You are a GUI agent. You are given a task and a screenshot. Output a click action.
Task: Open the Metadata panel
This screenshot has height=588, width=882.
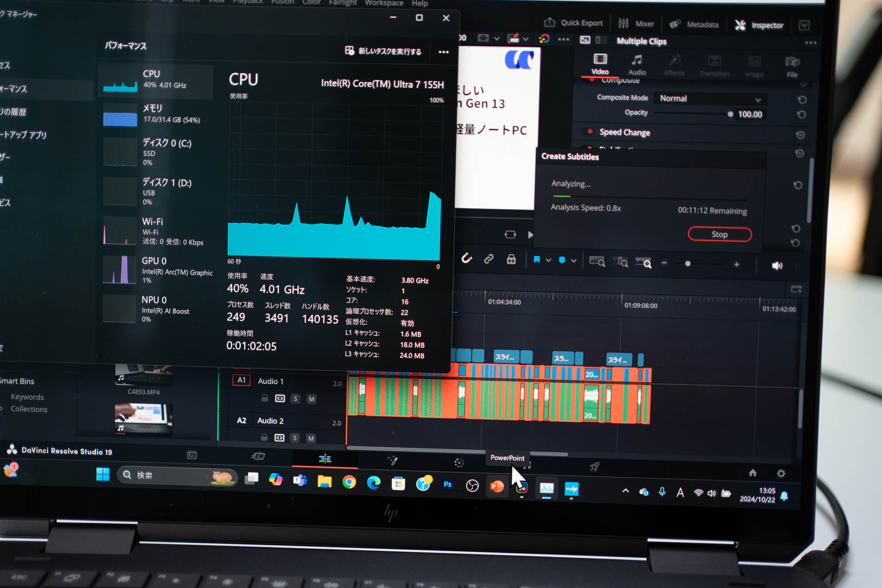point(694,24)
